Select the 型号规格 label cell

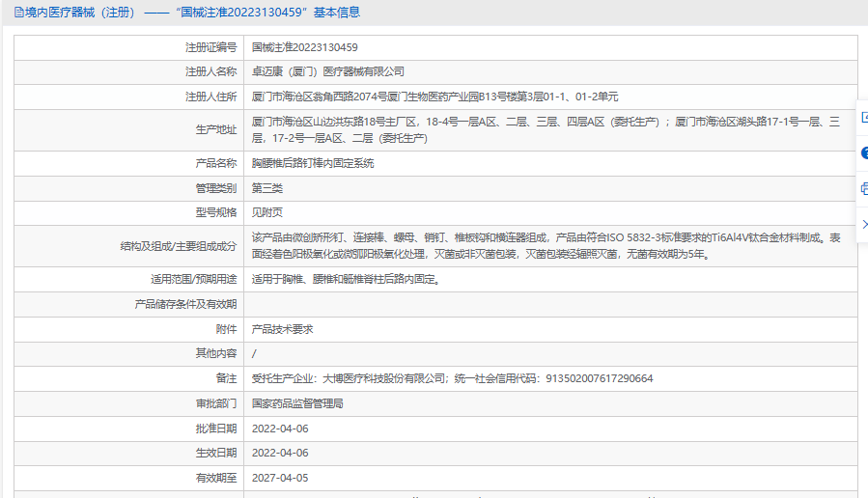pyautogui.click(x=129, y=212)
